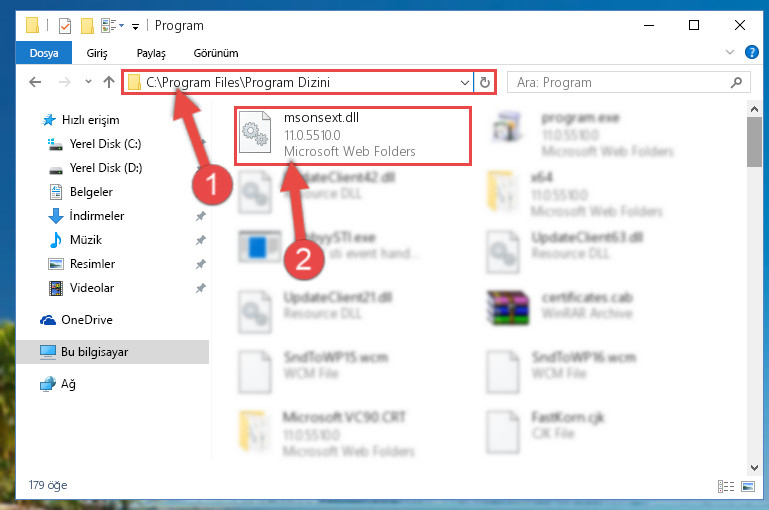The image size is (769, 510).
Task: Open Videolar folder in sidebar
Action: (91, 288)
